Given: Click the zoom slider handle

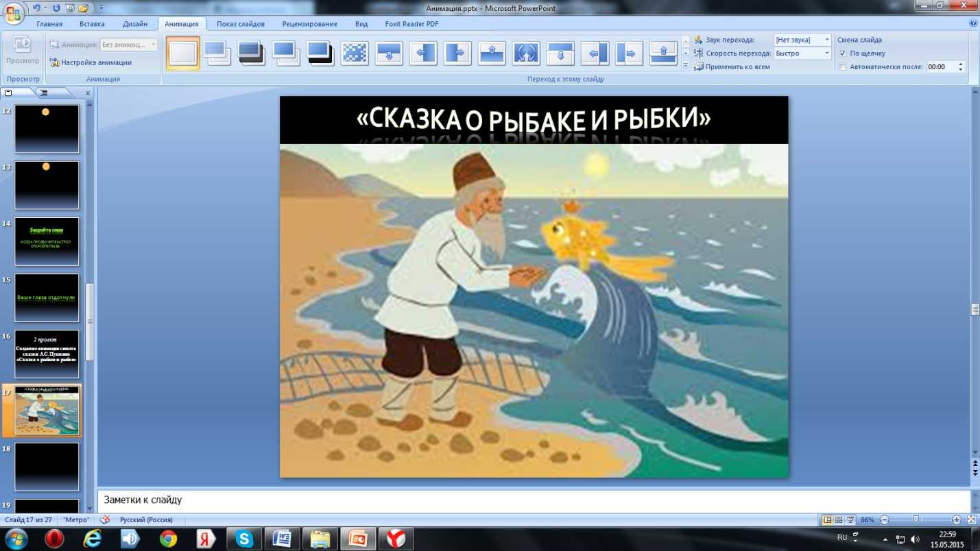Looking at the screenshot, I should pyautogui.click(x=916, y=519).
